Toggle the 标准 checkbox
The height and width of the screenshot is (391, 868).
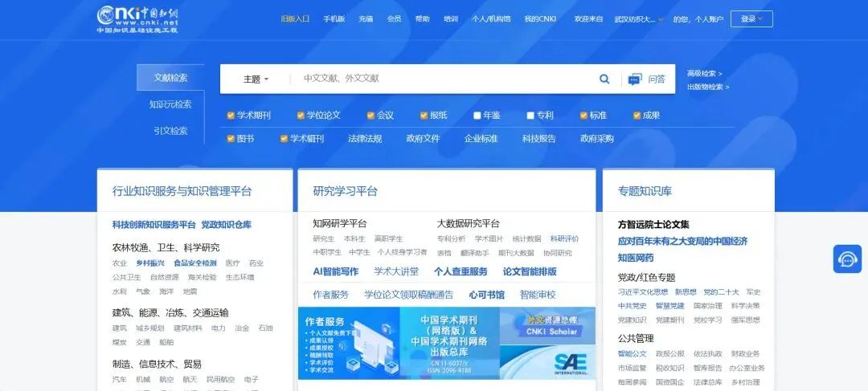point(583,116)
